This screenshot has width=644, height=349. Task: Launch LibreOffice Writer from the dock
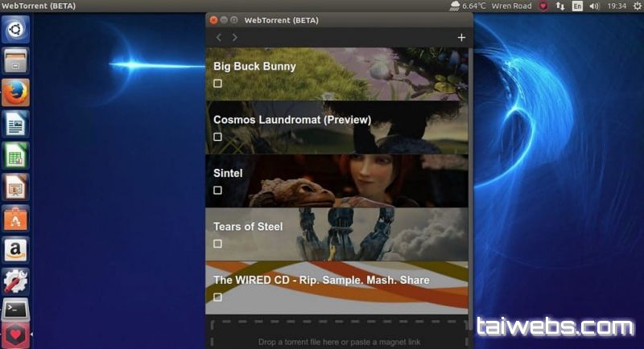(15, 124)
